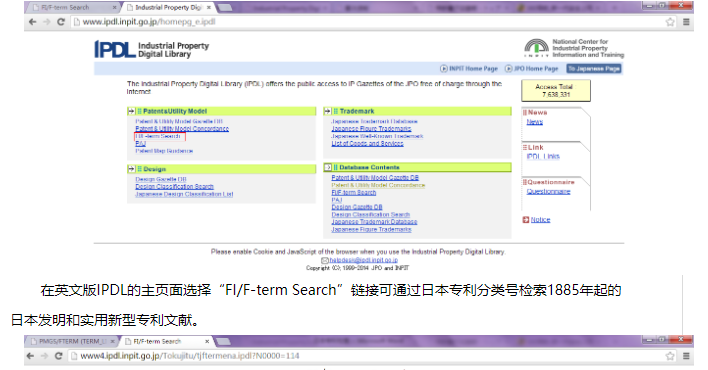Click the To Japanese Page button

594,69
